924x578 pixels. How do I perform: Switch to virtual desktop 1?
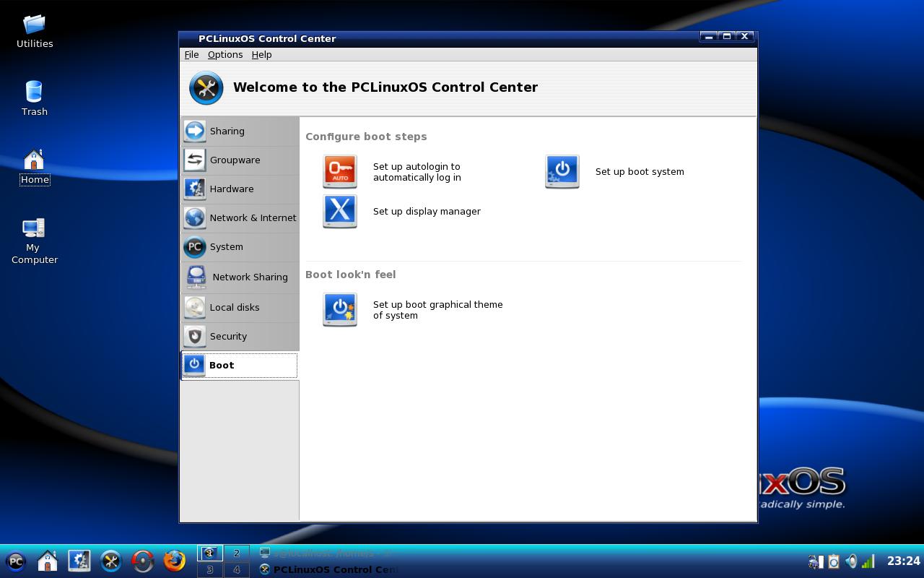tap(210, 553)
